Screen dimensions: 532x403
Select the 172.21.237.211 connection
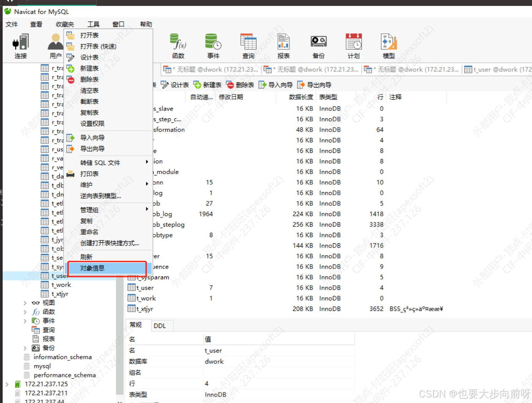coord(46,393)
